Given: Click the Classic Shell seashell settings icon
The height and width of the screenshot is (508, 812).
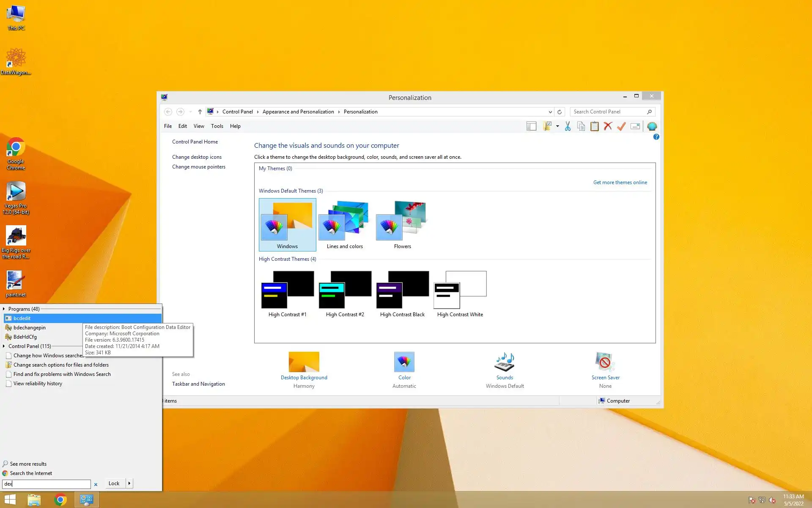Looking at the screenshot, I should [x=652, y=126].
